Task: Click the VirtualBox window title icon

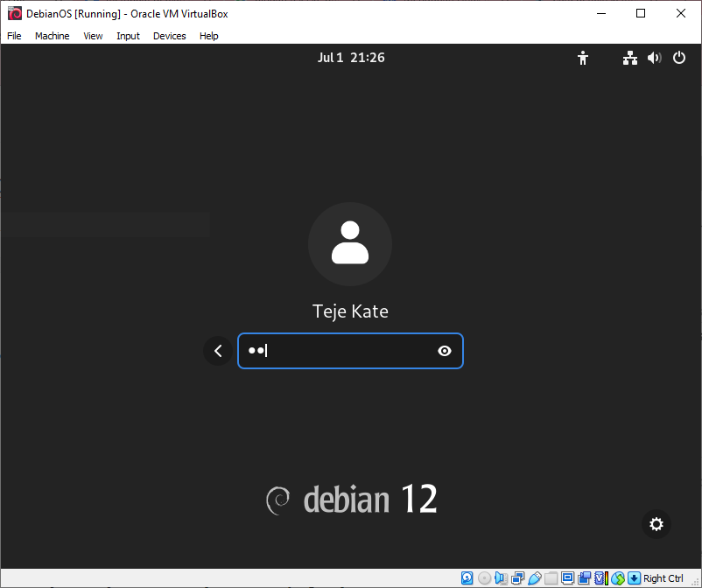Action: [15, 13]
